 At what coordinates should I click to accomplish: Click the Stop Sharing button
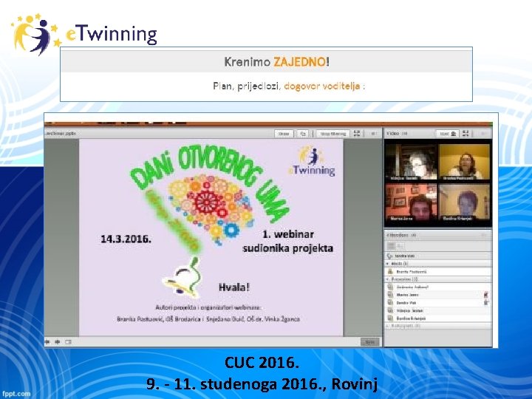(x=333, y=134)
